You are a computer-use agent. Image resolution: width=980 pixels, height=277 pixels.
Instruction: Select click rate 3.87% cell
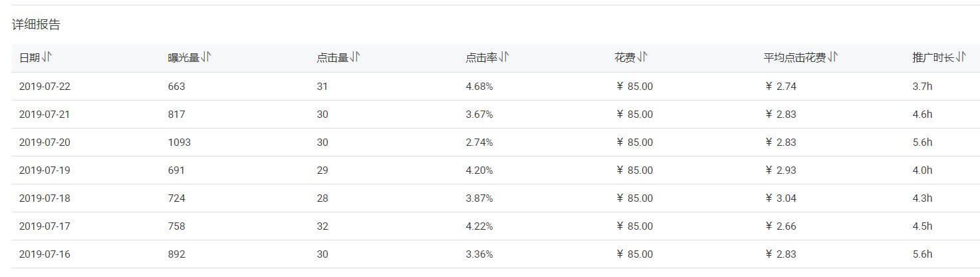[479, 198]
